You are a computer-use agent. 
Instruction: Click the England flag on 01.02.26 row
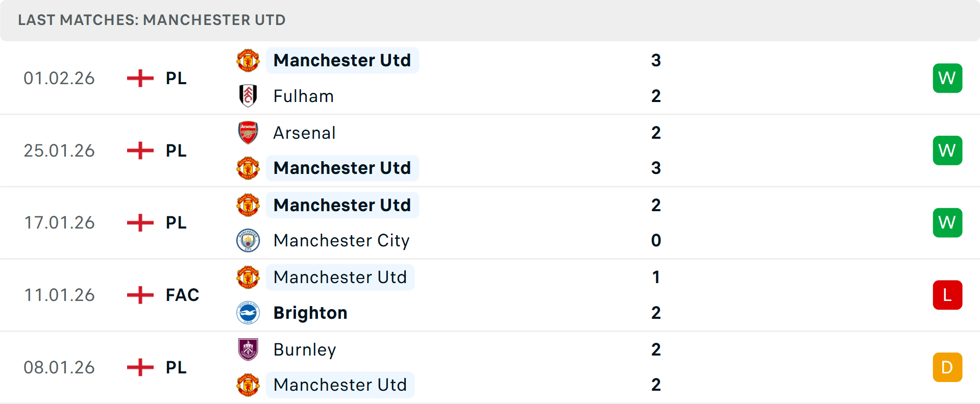[x=140, y=78]
